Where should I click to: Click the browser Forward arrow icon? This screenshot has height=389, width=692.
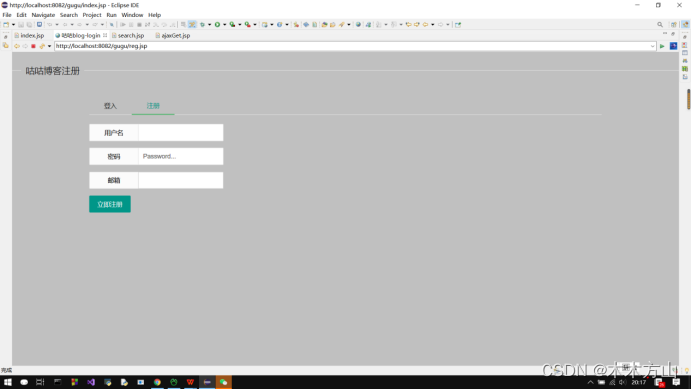pyautogui.click(x=25, y=46)
